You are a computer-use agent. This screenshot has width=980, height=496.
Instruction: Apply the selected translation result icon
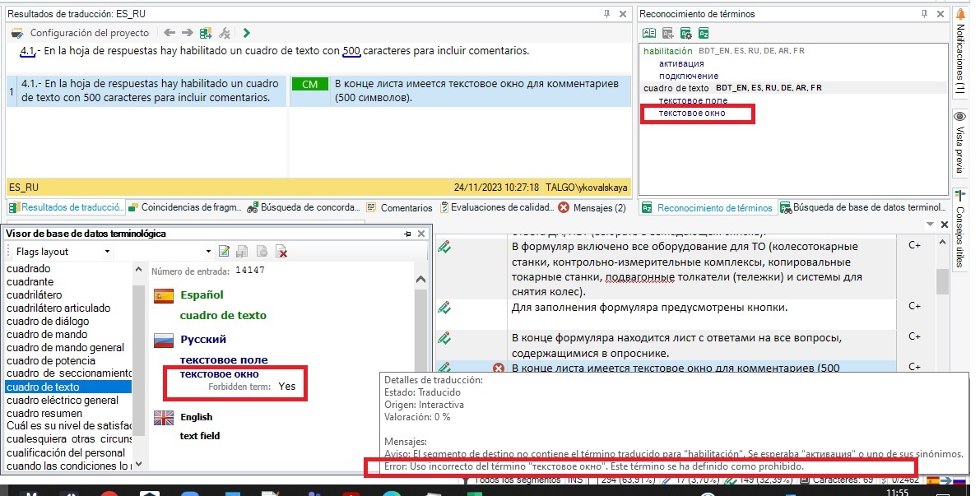[206, 33]
